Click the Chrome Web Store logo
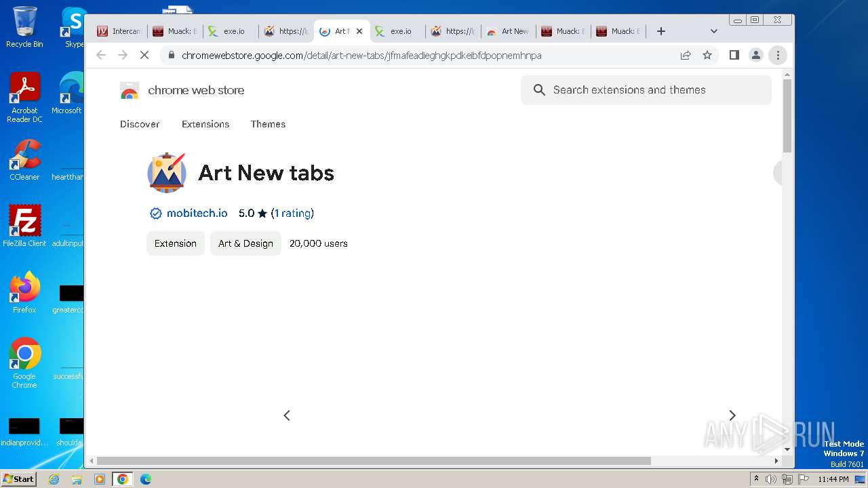Viewport: 868px width, 488px height. pyautogui.click(x=129, y=90)
